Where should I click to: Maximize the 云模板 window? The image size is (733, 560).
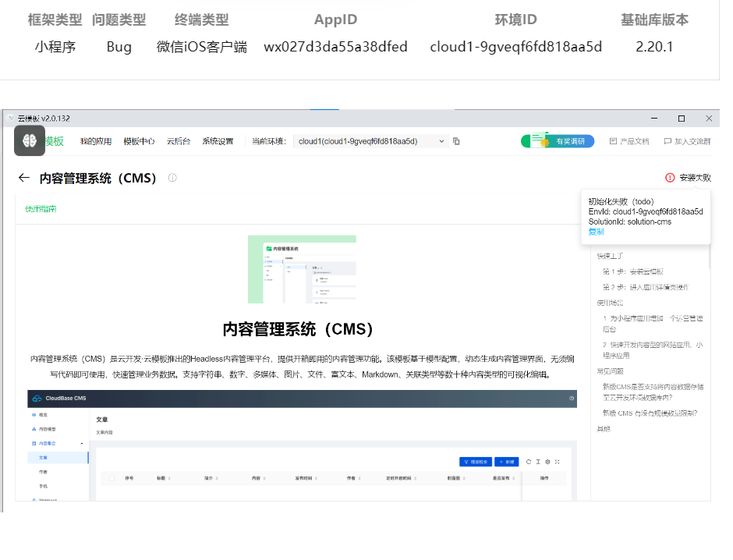(x=682, y=119)
